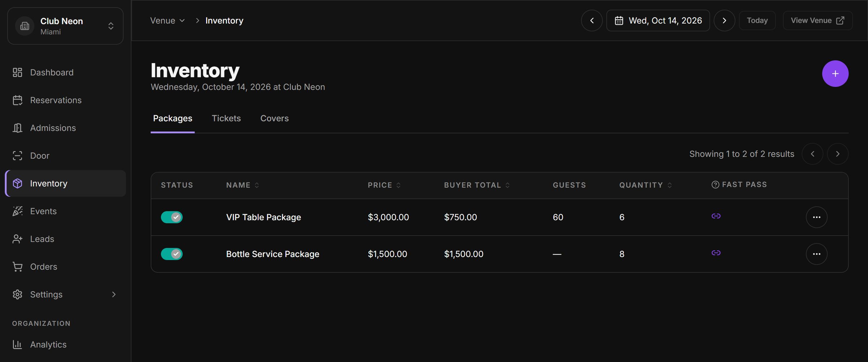Expand the Settings submenu

click(x=65, y=294)
